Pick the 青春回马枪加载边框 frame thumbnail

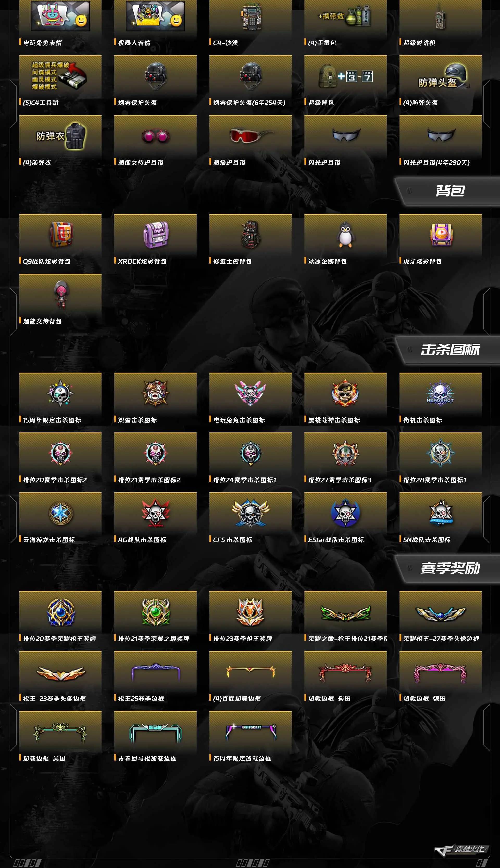click(155, 732)
